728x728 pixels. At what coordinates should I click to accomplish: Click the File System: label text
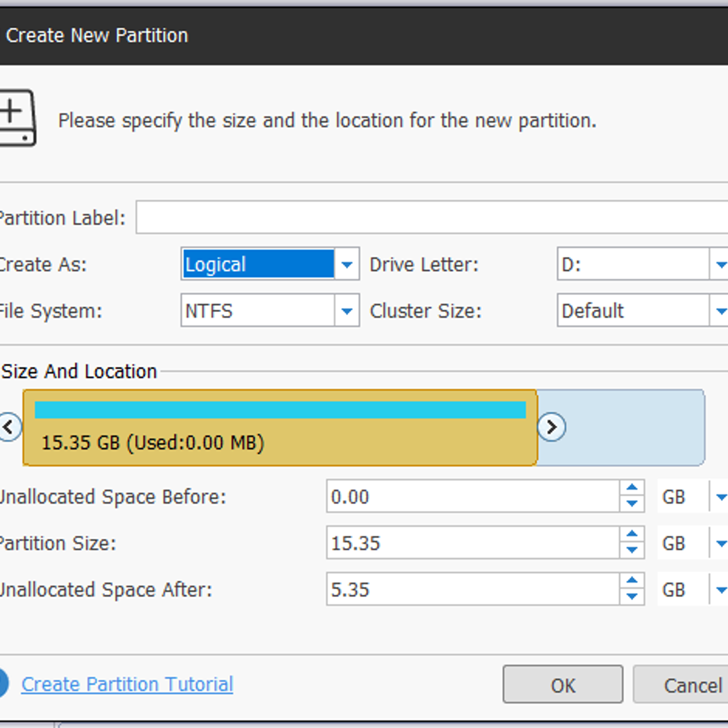click(51, 311)
